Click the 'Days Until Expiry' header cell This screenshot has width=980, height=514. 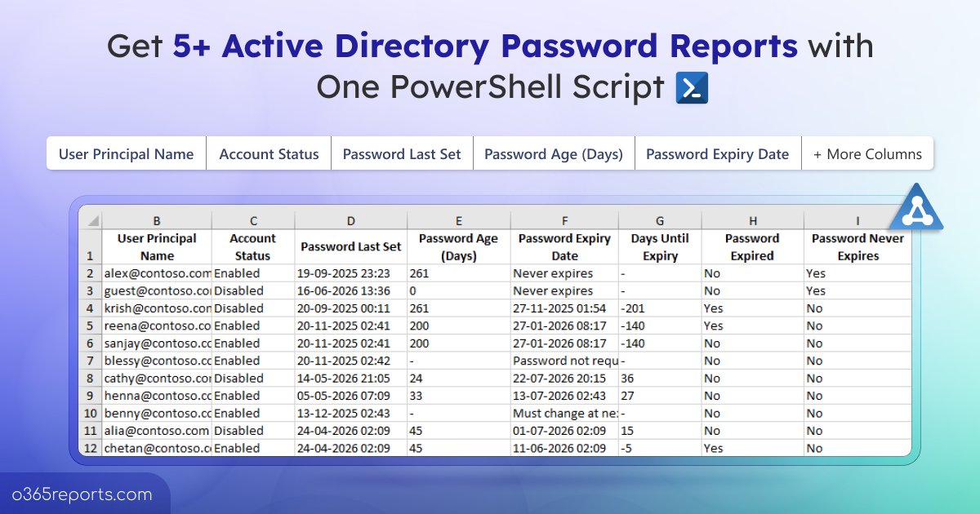point(660,247)
